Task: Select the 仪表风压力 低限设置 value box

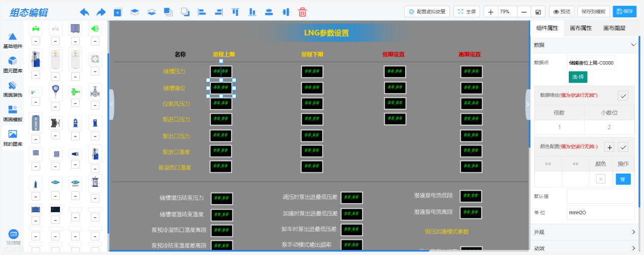Action: (395, 103)
